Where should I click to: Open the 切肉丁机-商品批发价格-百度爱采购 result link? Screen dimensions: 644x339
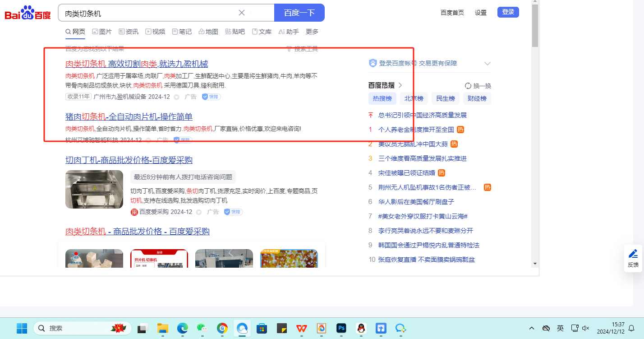point(129,160)
